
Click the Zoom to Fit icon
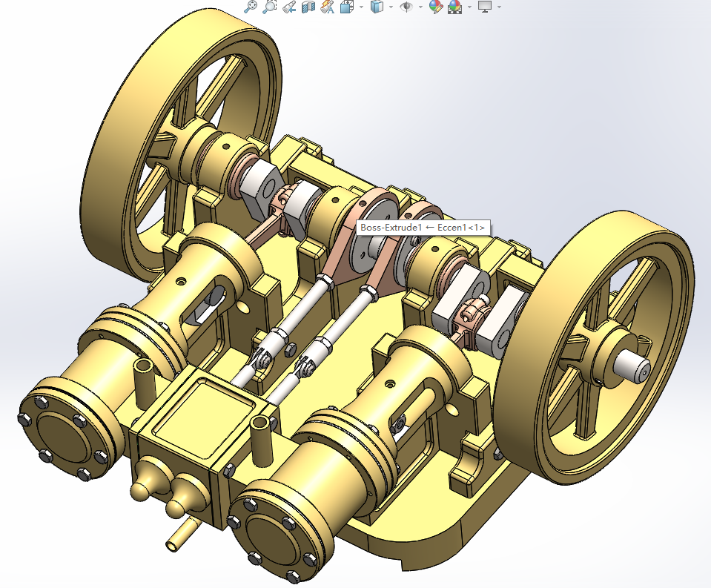(x=251, y=7)
